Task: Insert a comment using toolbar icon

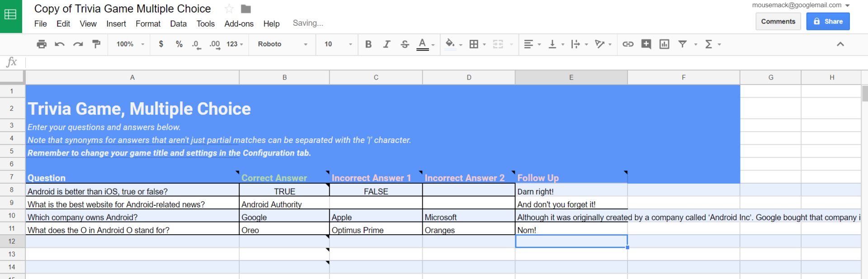Action: 646,44
